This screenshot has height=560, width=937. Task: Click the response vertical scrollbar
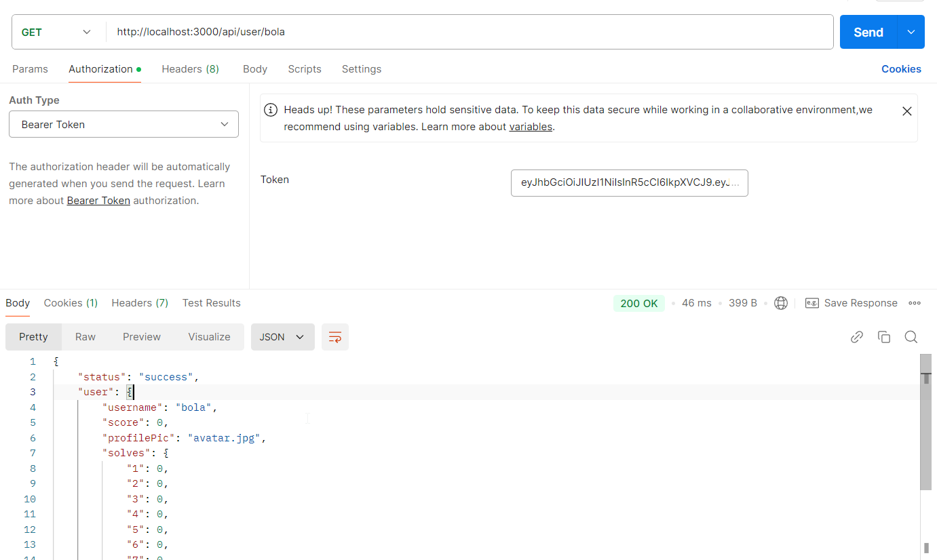(x=925, y=420)
